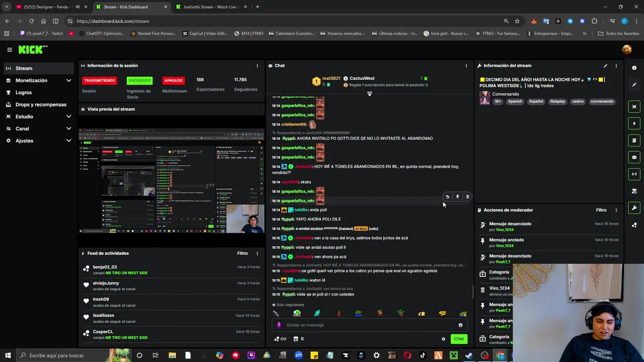Bookmark this page with the star icon
The width and height of the screenshot is (644, 362).
click(x=517, y=21)
